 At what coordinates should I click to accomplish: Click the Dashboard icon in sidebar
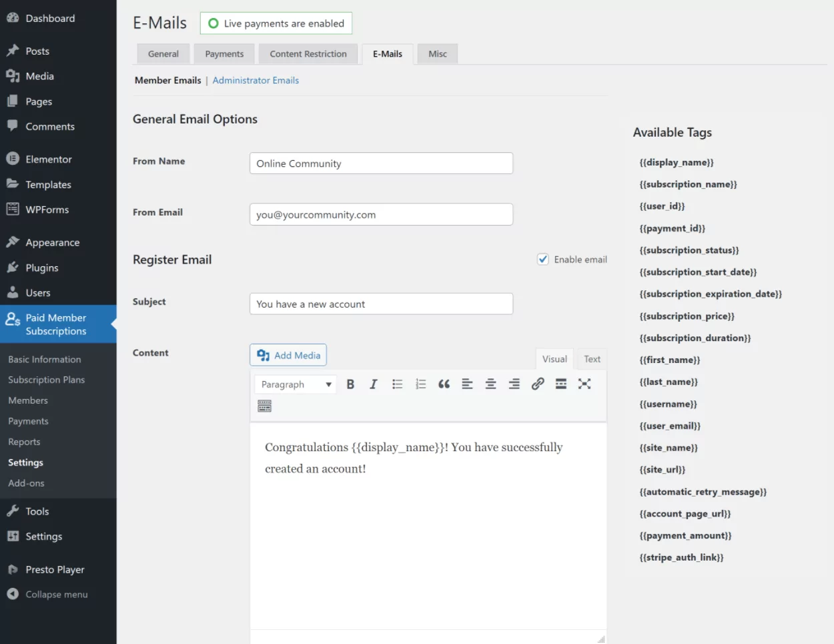[x=13, y=18]
